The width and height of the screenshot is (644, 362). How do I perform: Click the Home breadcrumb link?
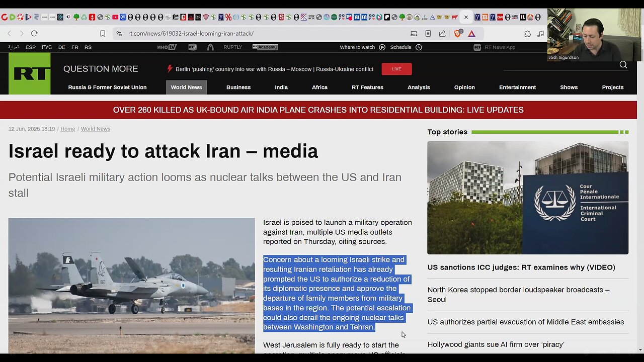coord(67,129)
